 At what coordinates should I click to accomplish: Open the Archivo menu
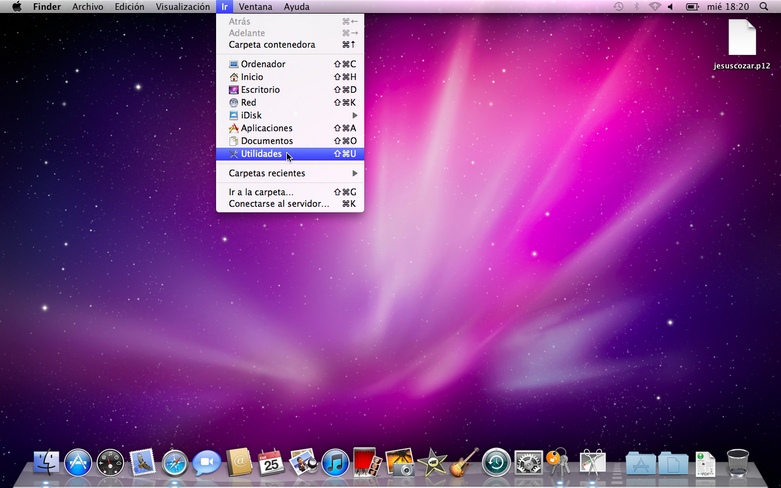88,6
